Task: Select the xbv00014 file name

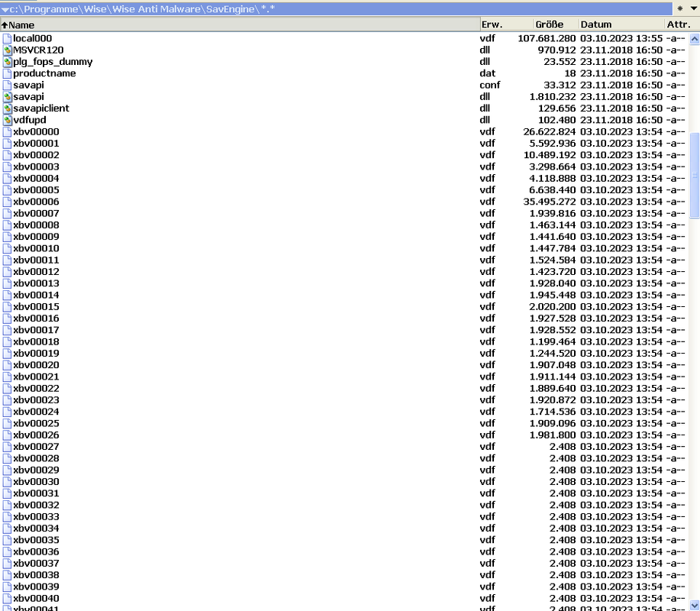Action: (36, 295)
